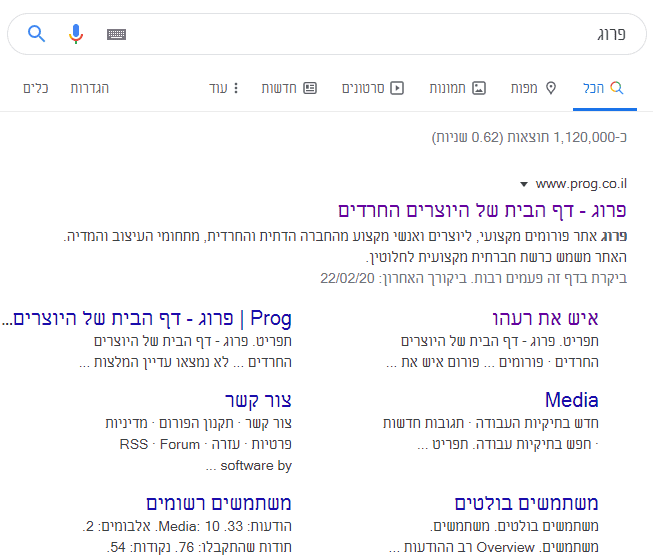This screenshot has width=653, height=559.
Task: Click the play icon beside סרטונים
Action: tap(397, 88)
